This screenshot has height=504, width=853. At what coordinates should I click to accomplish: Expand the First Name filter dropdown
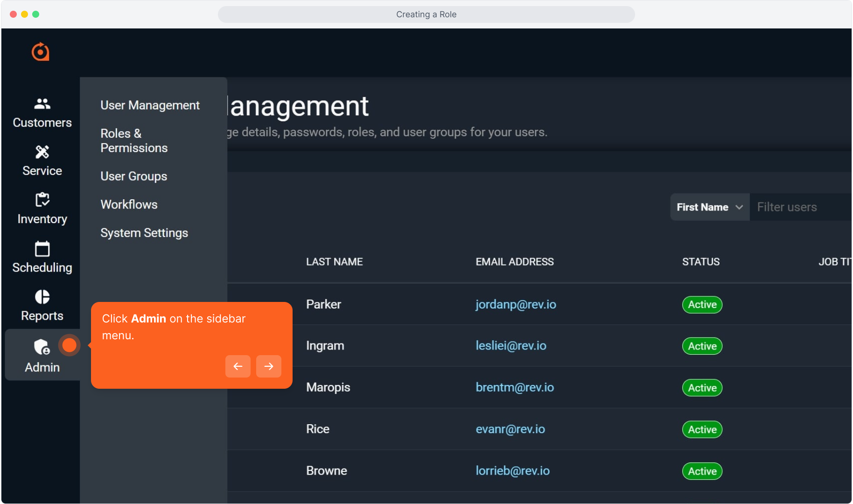[x=710, y=207]
